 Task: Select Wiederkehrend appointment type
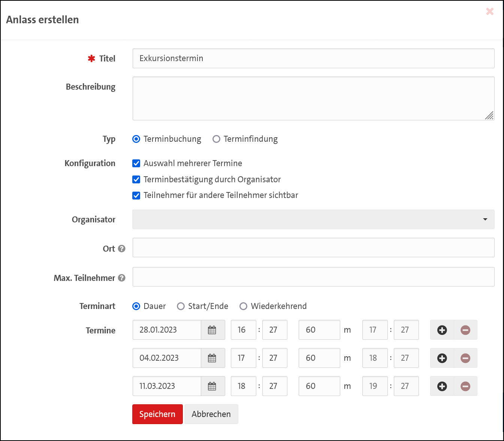coord(243,306)
